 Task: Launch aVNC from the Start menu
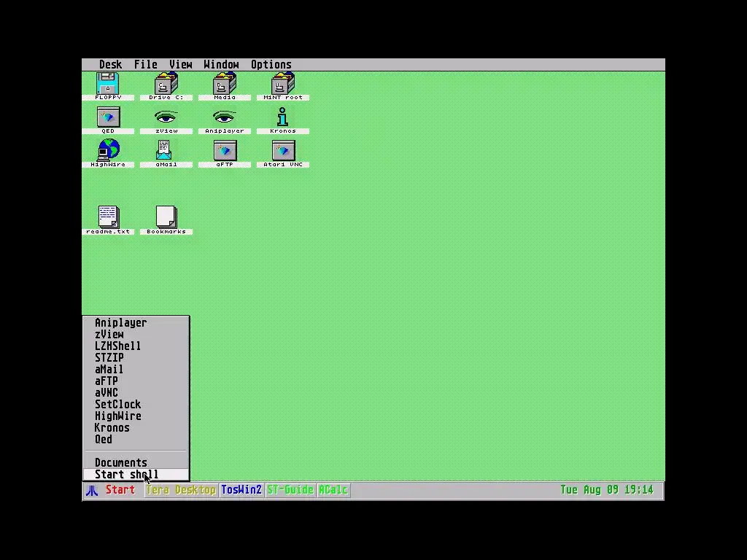(x=136, y=392)
